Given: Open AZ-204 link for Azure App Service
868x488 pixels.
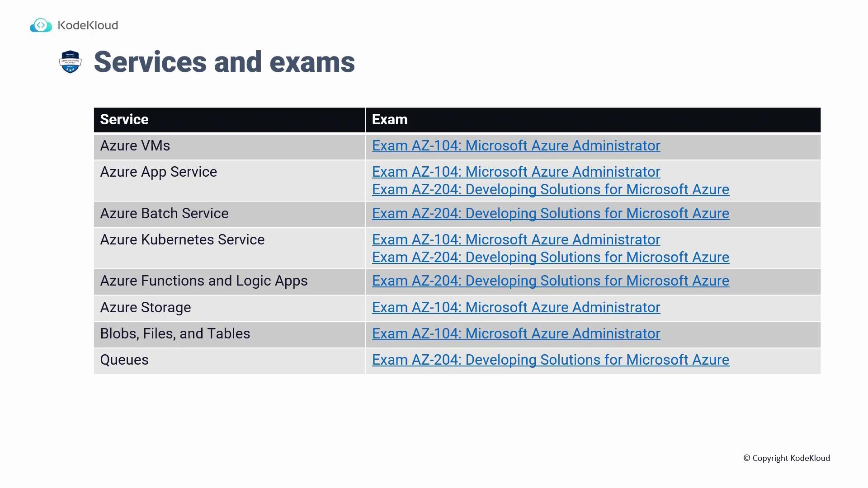Looking at the screenshot, I should pyautogui.click(x=550, y=189).
